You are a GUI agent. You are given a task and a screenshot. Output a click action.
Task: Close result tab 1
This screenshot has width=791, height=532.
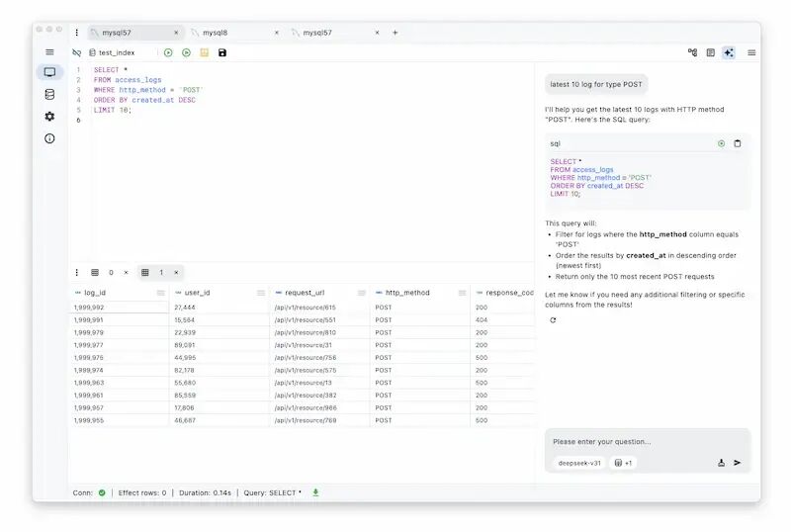[x=176, y=273]
